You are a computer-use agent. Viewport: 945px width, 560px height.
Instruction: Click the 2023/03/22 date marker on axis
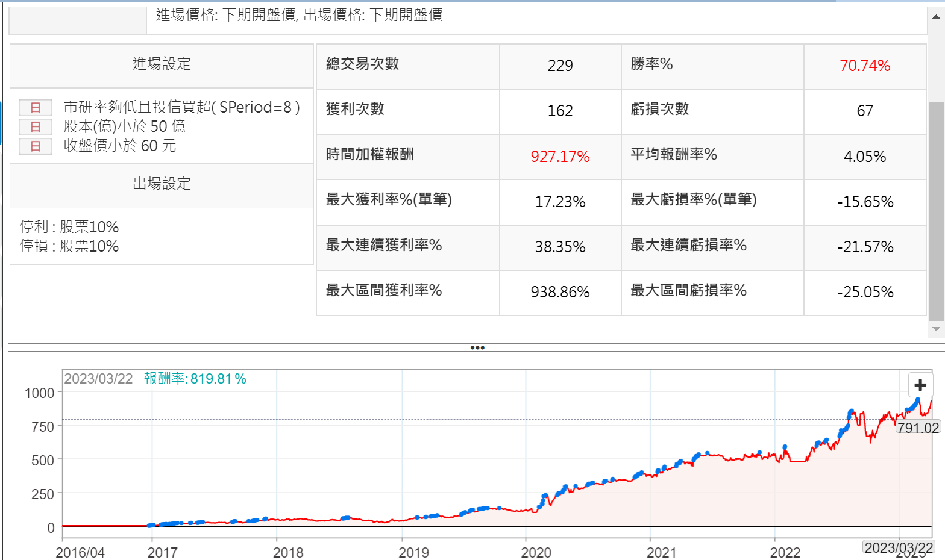click(899, 547)
